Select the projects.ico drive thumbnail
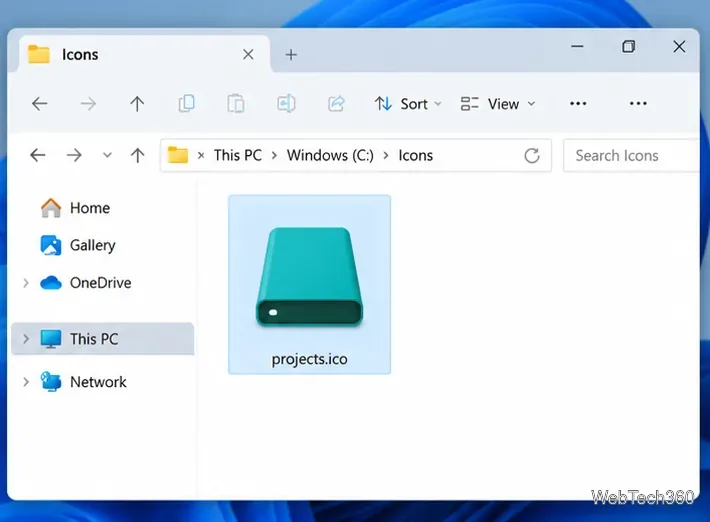This screenshot has width=710, height=522. 309,277
